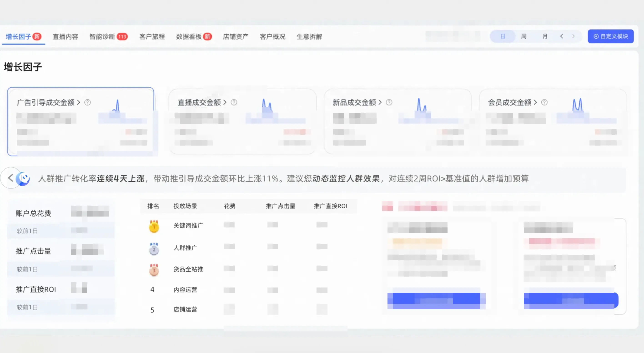The width and height of the screenshot is (644, 353).
Task: Click the 推广点击量 column header
Action: [x=281, y=206]
